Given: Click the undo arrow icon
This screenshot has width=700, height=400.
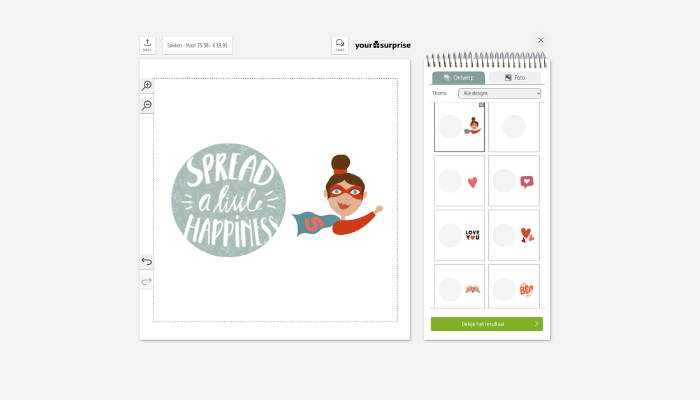Looking at the screenshot, I should point(147,262).
